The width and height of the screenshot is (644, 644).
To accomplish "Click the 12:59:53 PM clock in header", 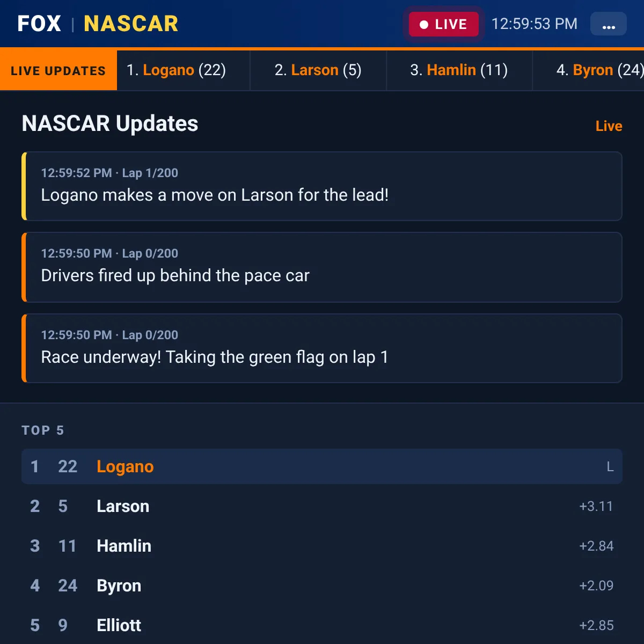I will 535,24.
